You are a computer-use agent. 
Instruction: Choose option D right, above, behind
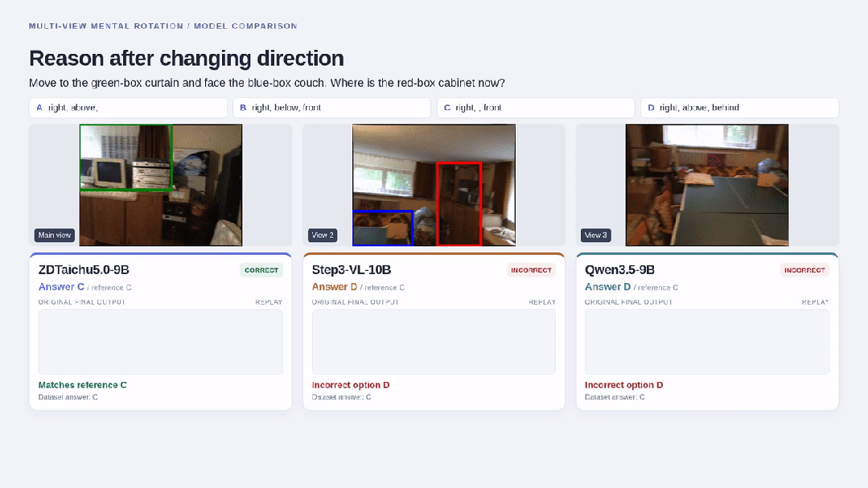point(739,108)
